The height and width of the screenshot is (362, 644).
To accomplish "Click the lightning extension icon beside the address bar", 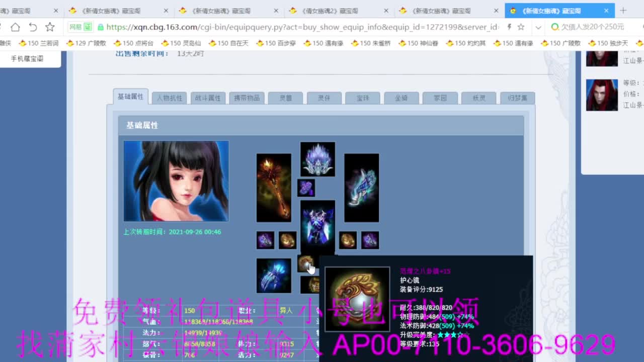I will [509, 28].
